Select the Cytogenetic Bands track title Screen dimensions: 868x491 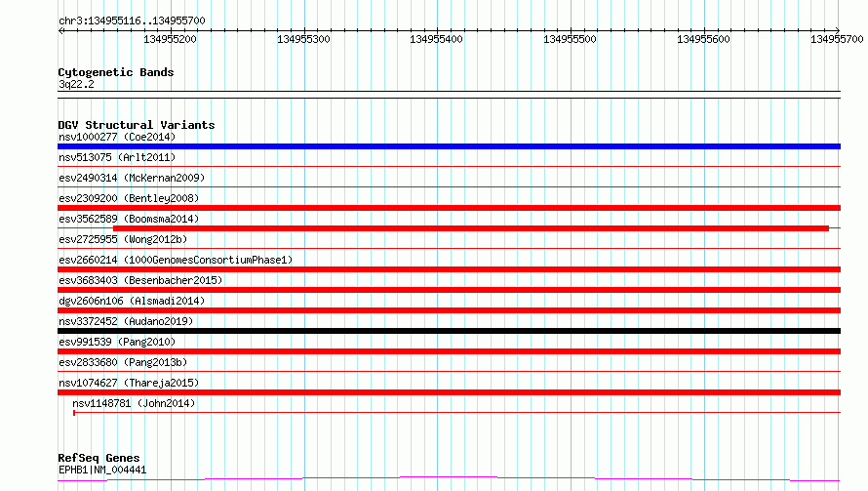tap(116, 72)
